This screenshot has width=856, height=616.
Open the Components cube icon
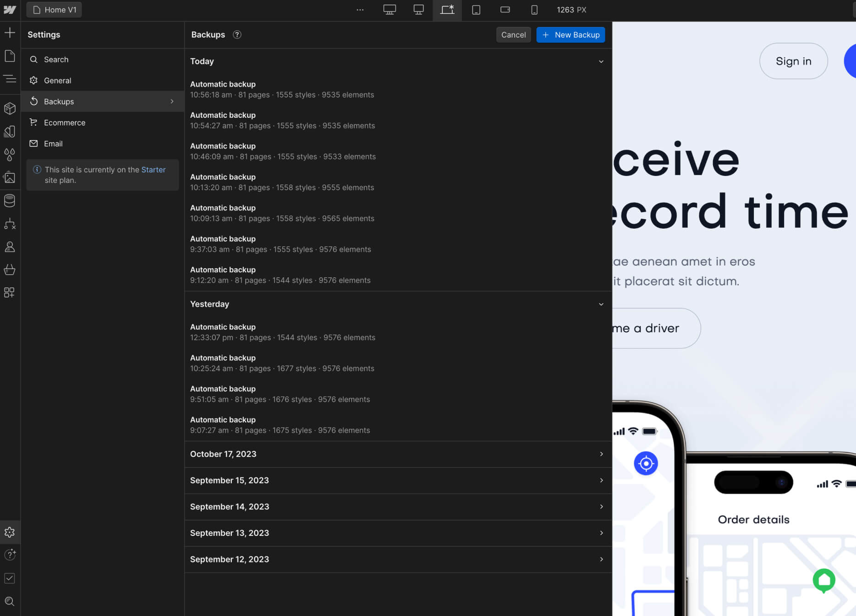coord(10,108)
